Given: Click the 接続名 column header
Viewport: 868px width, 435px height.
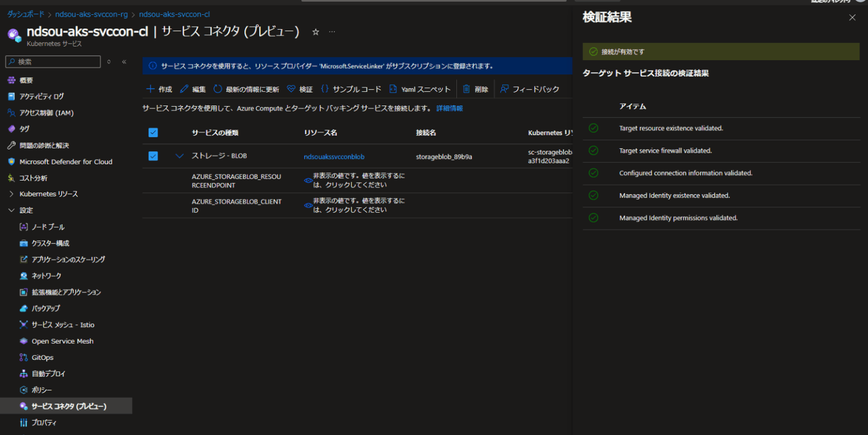Looking at the screenshot, I should [x=426, y=133].
